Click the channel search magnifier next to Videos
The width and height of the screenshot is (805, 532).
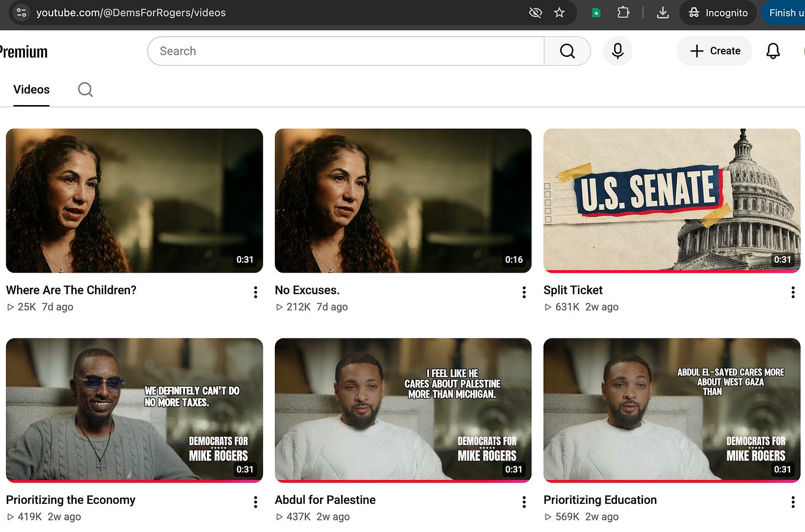point(85,90)
